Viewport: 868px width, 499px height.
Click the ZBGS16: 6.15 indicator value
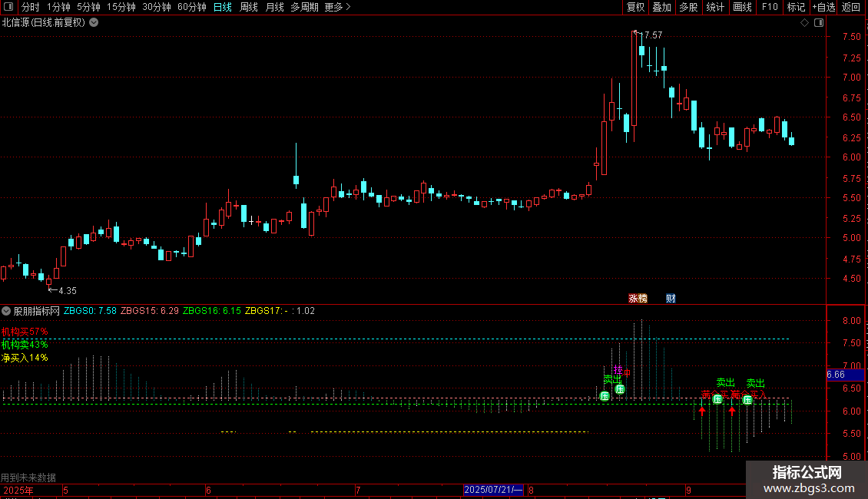212,311
